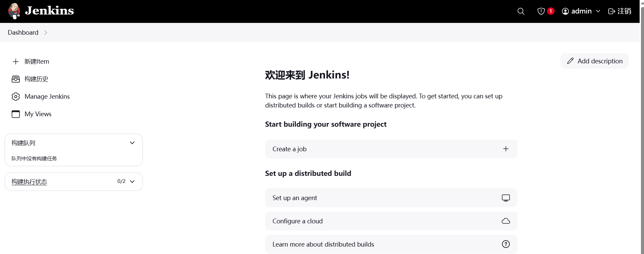Open Manage Jenkins from the sidebar
Image resolution: width=644 pixels, height=254 pixels.
47,96
